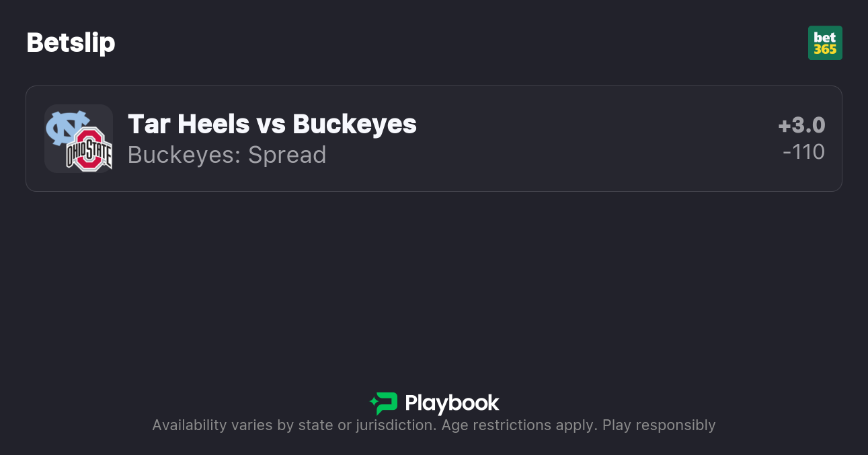Click the -110 odds value
This screenshot has height=455, width=868.
point(804,152)
